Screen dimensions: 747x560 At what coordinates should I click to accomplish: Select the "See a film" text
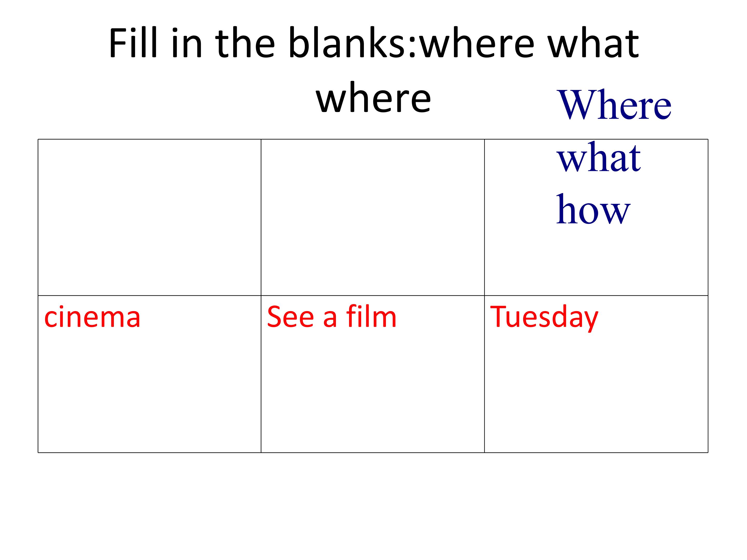click(332, 317)
